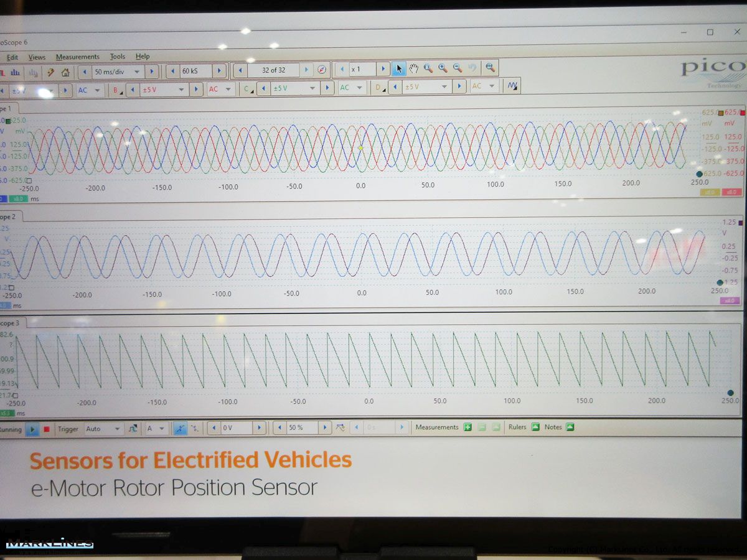Click the Rulers legend toggle icon
This screenshot has height=560, width=747.
coord(535,427)
